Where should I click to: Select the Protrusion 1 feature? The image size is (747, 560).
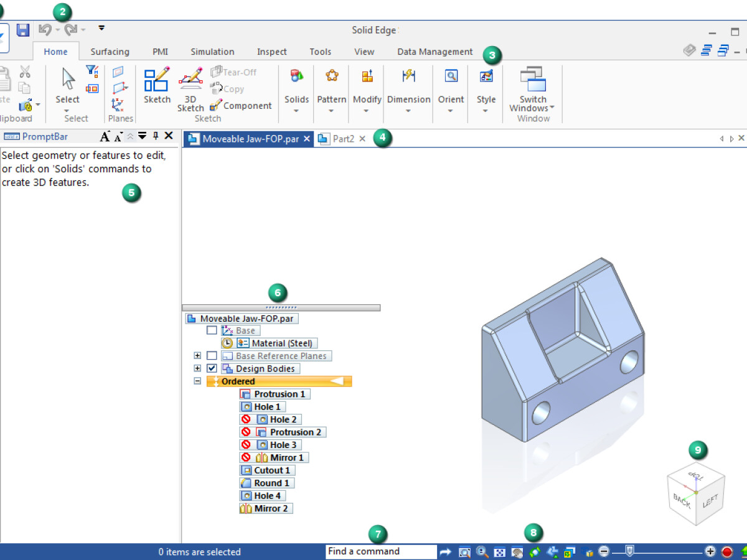pyautogui.click(x=275, y=394)
